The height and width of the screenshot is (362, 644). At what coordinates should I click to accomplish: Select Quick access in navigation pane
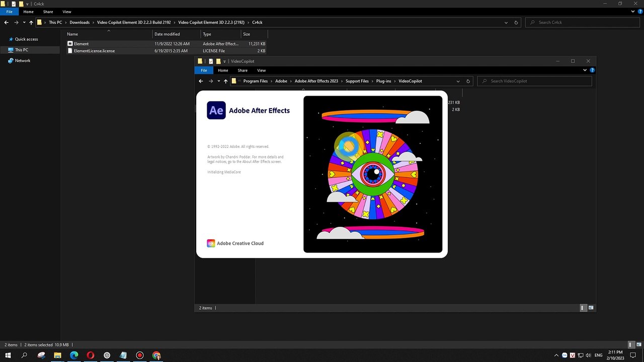pos(26,39)
